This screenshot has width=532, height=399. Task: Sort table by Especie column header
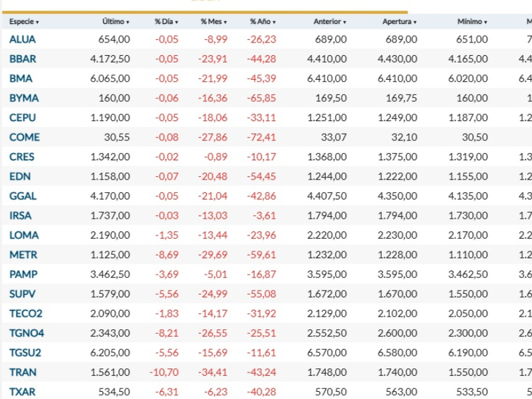[x=24, y=22]
